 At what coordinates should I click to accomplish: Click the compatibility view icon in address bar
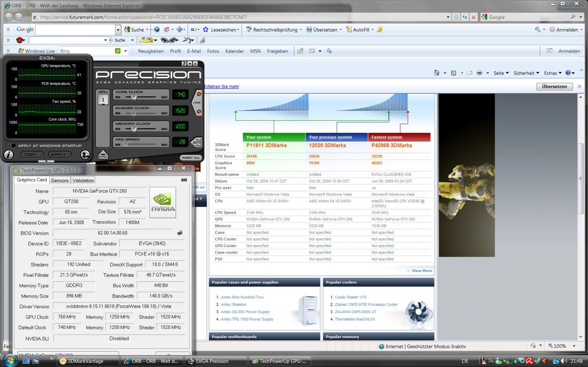[x=456, y=17]
